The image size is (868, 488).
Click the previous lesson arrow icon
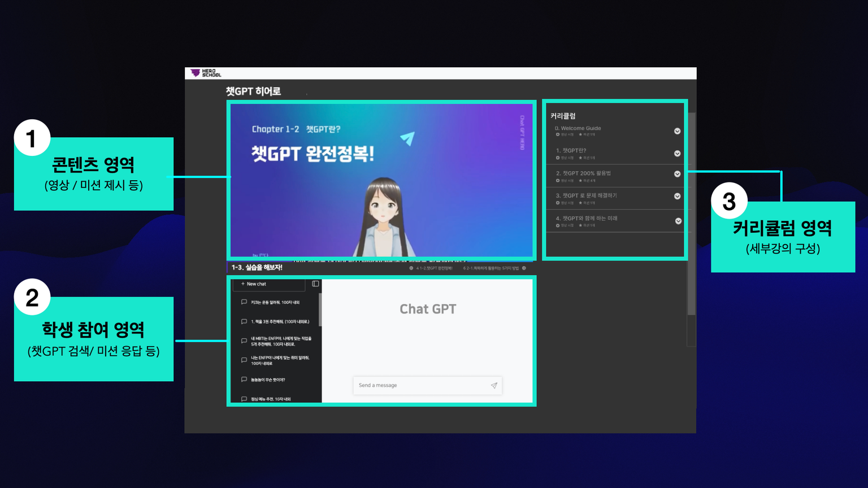click(411, 268)
